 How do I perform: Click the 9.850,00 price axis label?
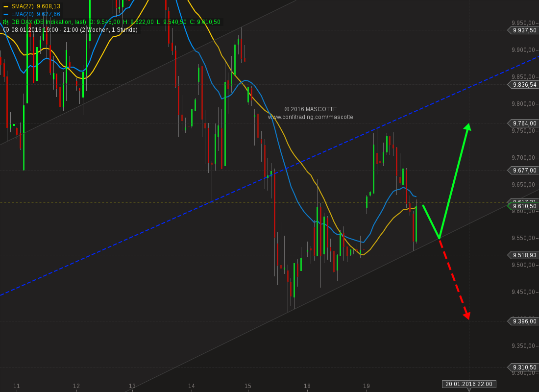tap(523, 76)
